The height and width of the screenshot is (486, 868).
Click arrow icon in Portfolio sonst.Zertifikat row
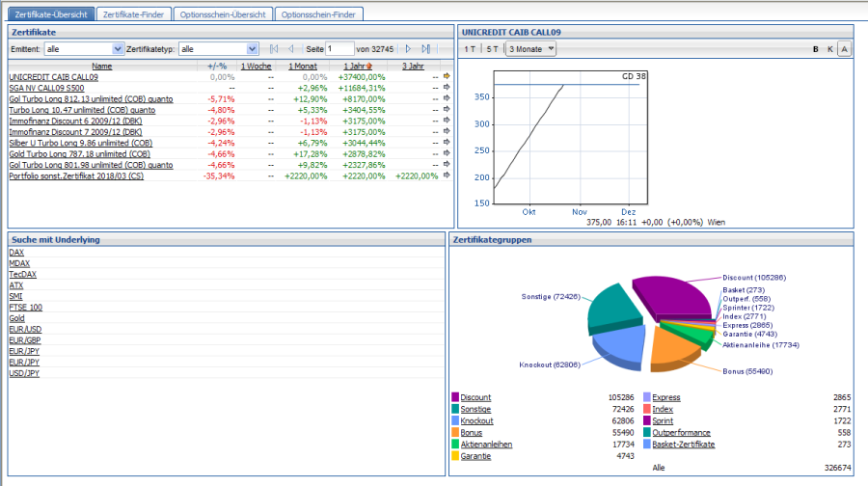tap(447, 176)
